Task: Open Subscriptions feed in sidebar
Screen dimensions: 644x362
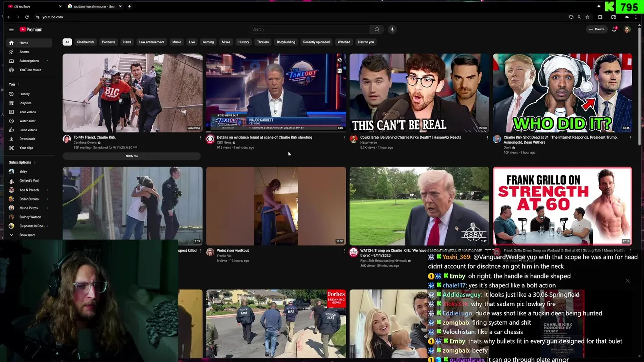Action: (29, 61)
